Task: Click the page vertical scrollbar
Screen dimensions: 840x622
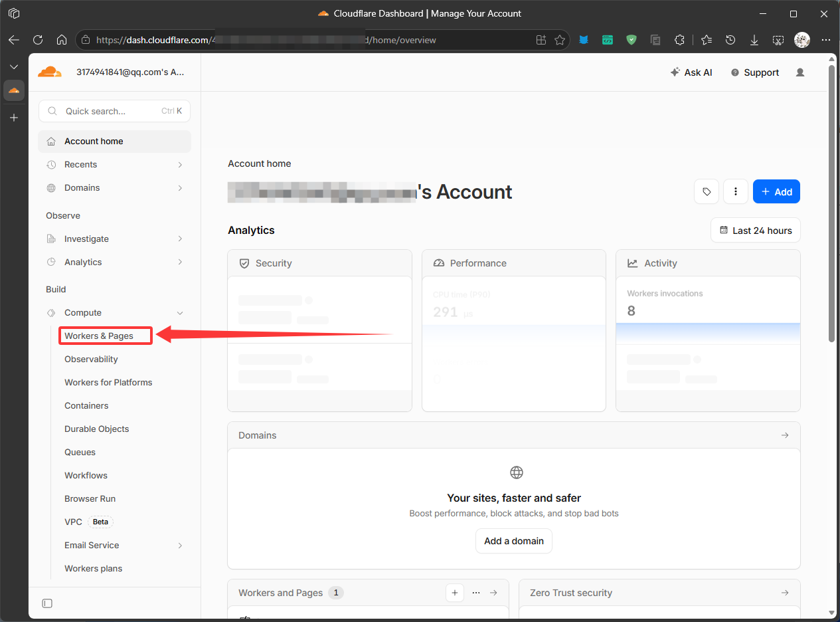Action: (x=831, y=205)
